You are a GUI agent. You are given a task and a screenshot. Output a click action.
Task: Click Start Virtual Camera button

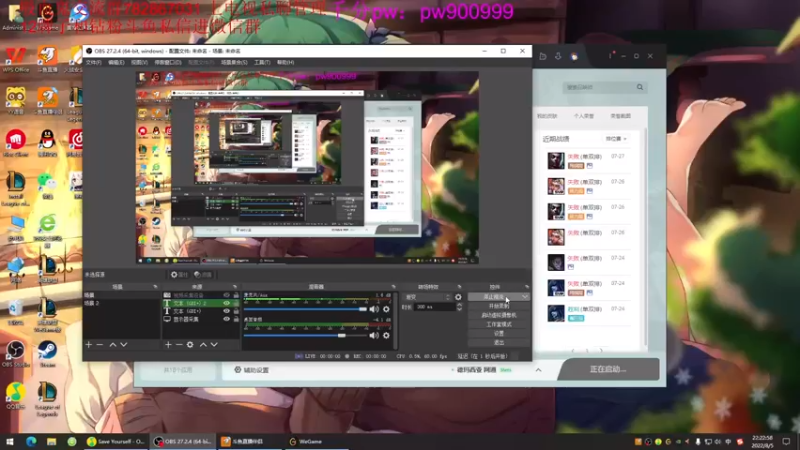(x=499, y=315)
